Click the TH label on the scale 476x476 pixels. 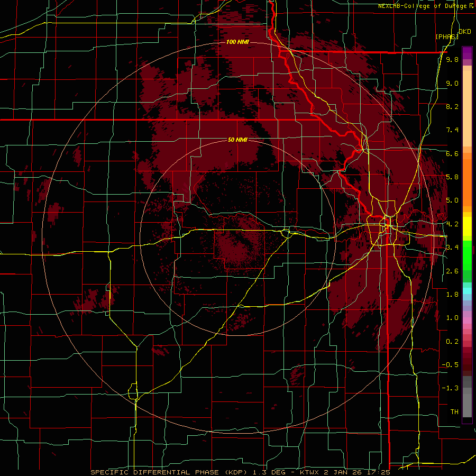click(x=454, y=412)
